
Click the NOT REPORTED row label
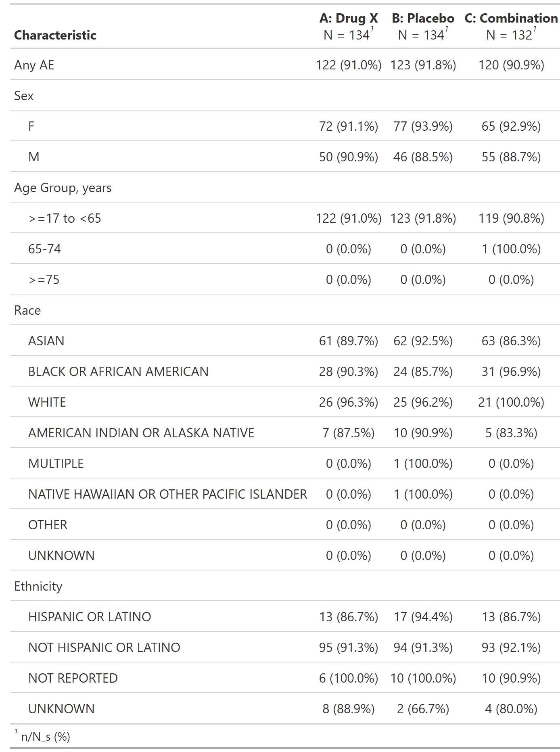pos(73,678)
